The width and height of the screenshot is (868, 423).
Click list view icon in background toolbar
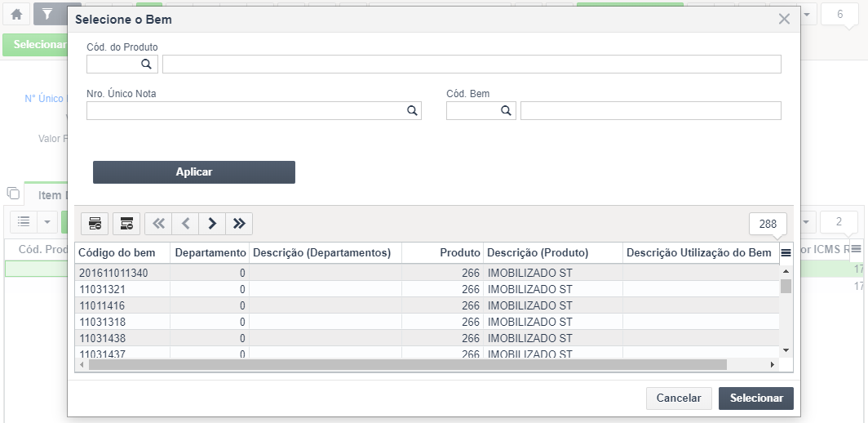tap(24, 222)
